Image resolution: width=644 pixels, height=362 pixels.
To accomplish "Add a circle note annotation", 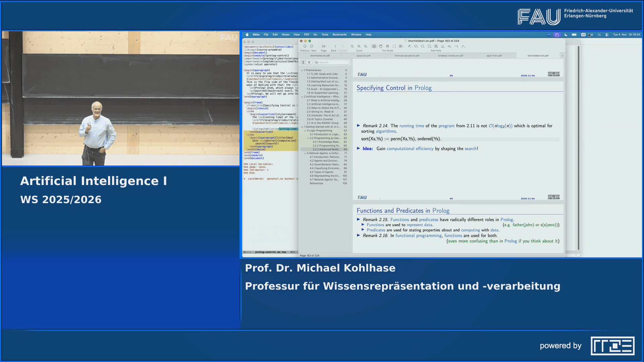I will pyautogui.click(x=423, y=46).
